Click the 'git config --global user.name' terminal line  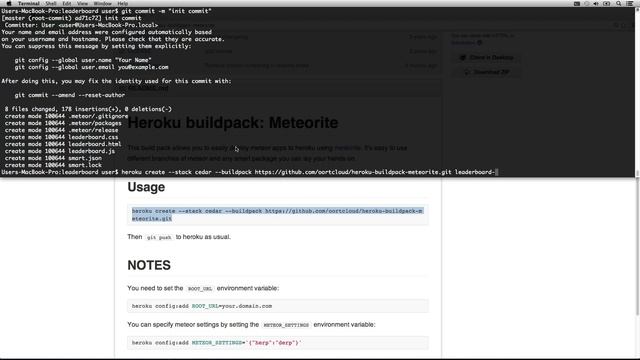point(83,60)
